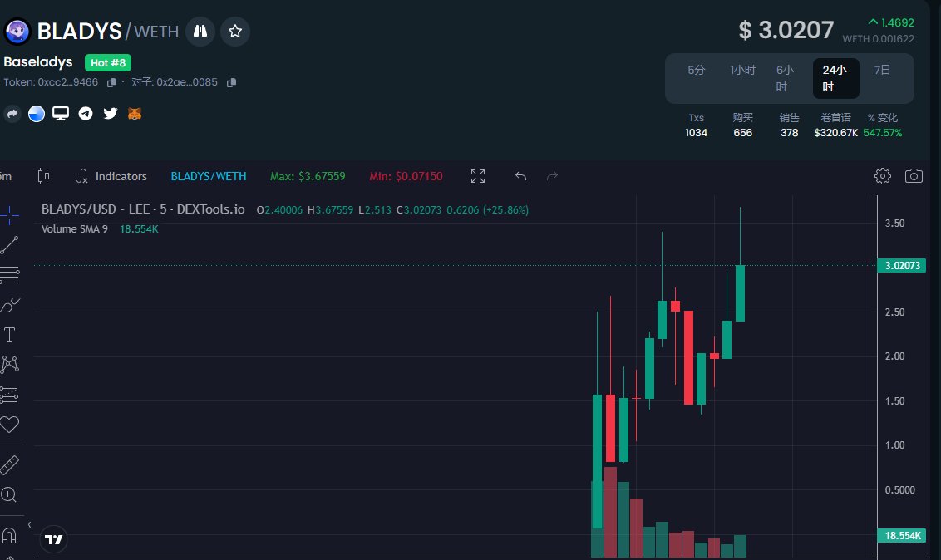Select the trend line drawing tool
Image resolution: width=941 pixels, height=560 pixels.
tap(10, 244)
